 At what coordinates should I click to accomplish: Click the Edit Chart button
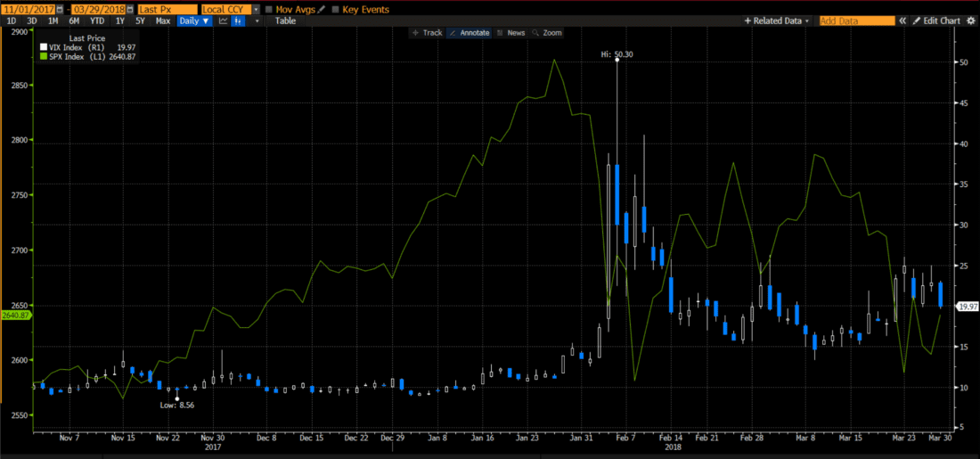click(935, 20)
